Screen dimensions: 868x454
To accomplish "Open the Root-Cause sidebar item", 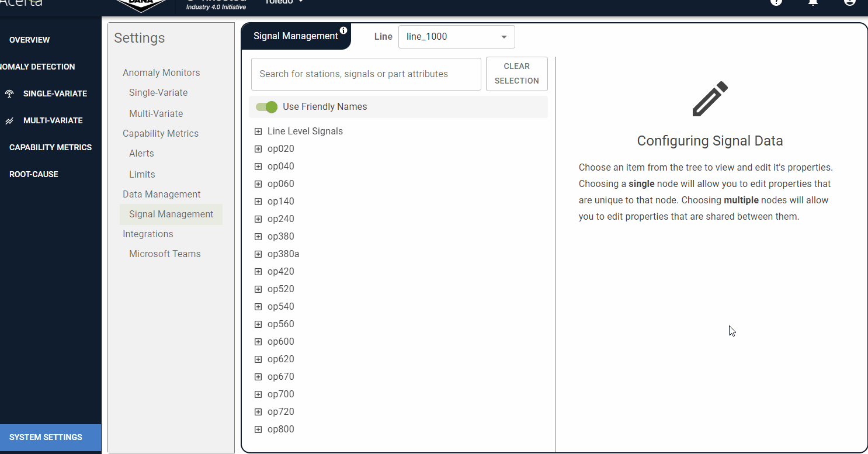I will click(33, 174).
